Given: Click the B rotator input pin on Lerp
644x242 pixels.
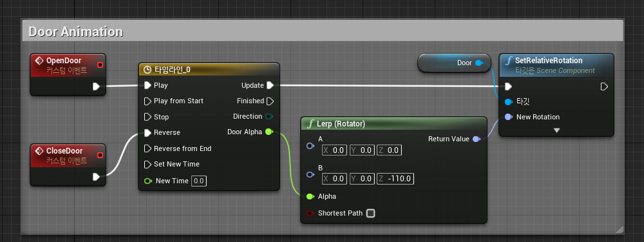Looking at the screenshot, I should 310,174.
